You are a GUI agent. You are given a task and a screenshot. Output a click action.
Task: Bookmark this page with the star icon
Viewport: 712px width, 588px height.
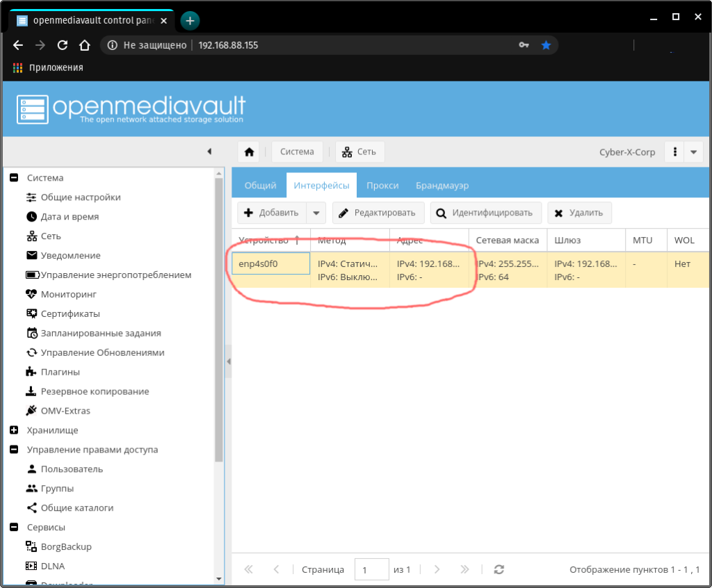[546, 45]
